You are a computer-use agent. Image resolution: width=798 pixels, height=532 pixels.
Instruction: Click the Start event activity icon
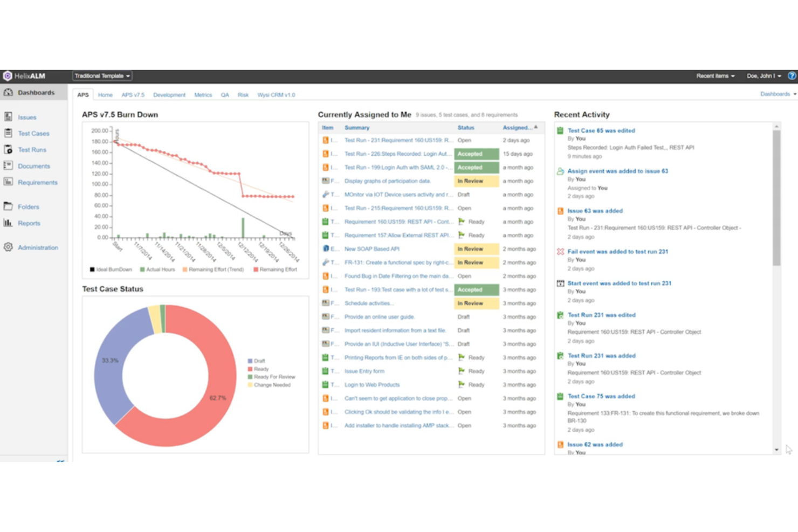pyautogui.click(x=560, y=284)
